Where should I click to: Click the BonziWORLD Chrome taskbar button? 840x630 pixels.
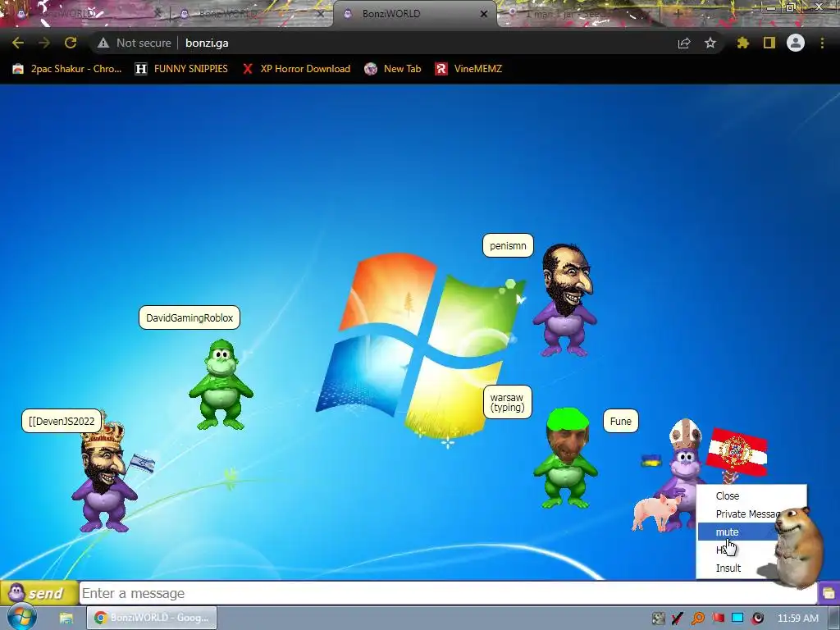coord(152,618)
